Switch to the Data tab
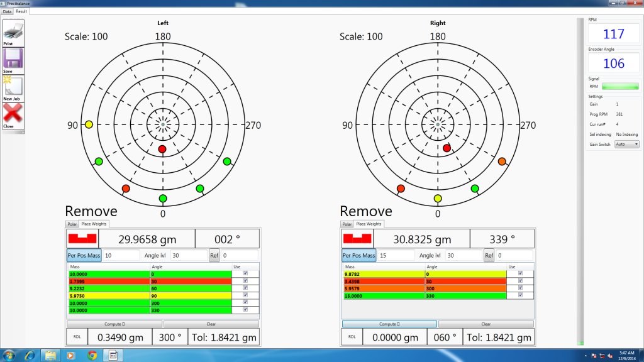Viewport: 644px width, 362px height. tap(8, 12)
